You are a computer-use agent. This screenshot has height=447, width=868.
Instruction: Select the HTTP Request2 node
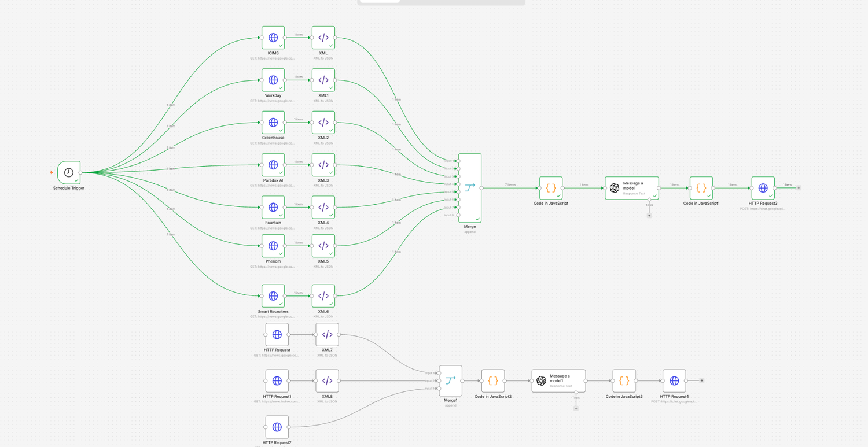point(277,427)
